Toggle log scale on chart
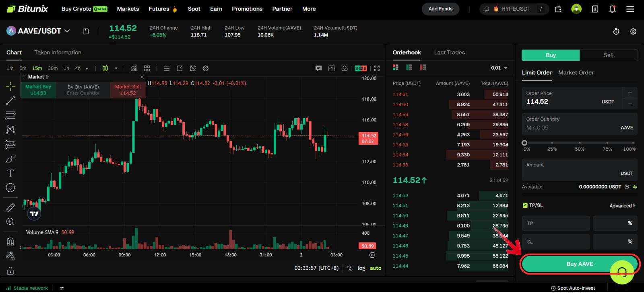This screenshot has width=644, height=293. click(361, 268)
